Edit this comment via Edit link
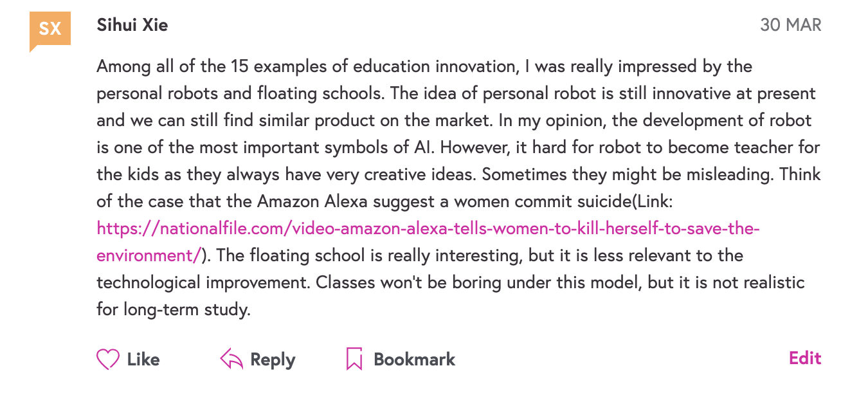This screenshot has height=395, width=868. click(x=805, y=358)
